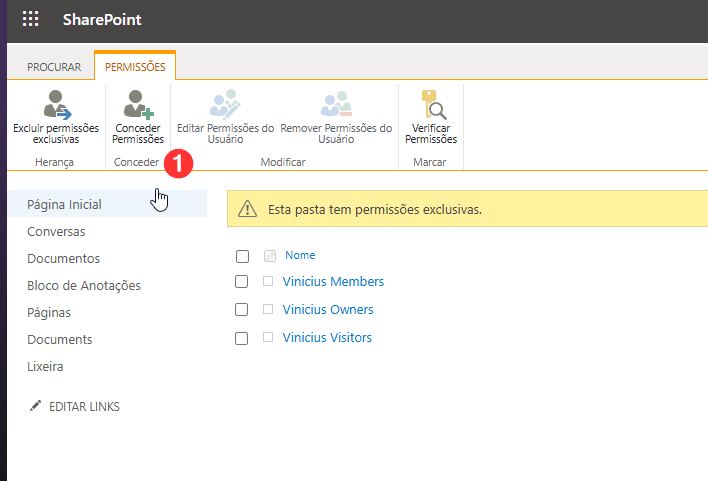Sort by the Nome column header
Viewport: 708px width, 481px height.
click(x=300, y=256)
